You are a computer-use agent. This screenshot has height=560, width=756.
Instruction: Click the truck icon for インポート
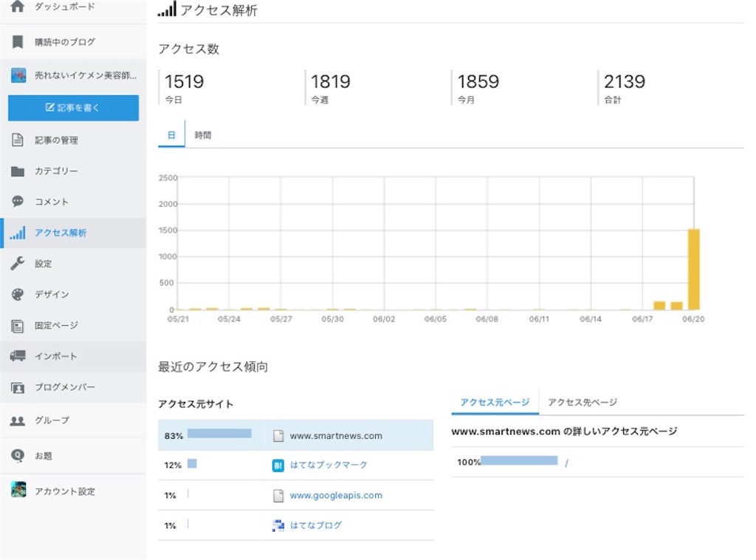[18, 356]
